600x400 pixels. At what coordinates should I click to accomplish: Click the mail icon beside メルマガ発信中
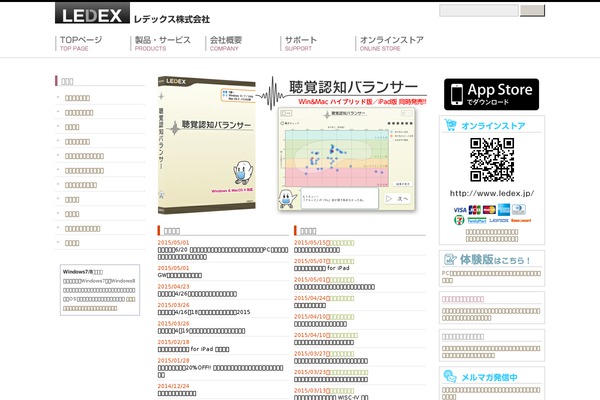(x=450, y=376)
